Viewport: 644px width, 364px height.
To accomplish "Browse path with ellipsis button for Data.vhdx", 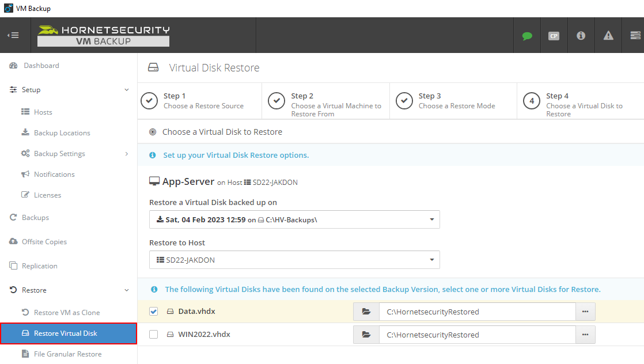I will click(585, 312).
